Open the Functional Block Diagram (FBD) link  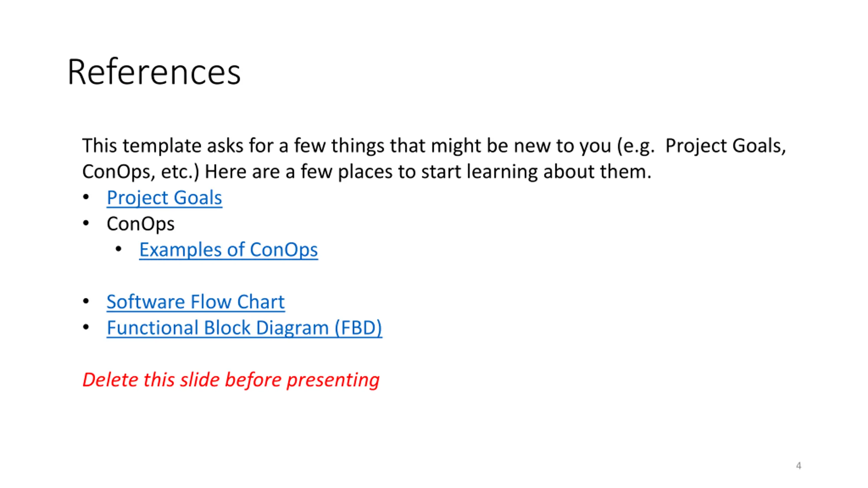tap(244, 328)
